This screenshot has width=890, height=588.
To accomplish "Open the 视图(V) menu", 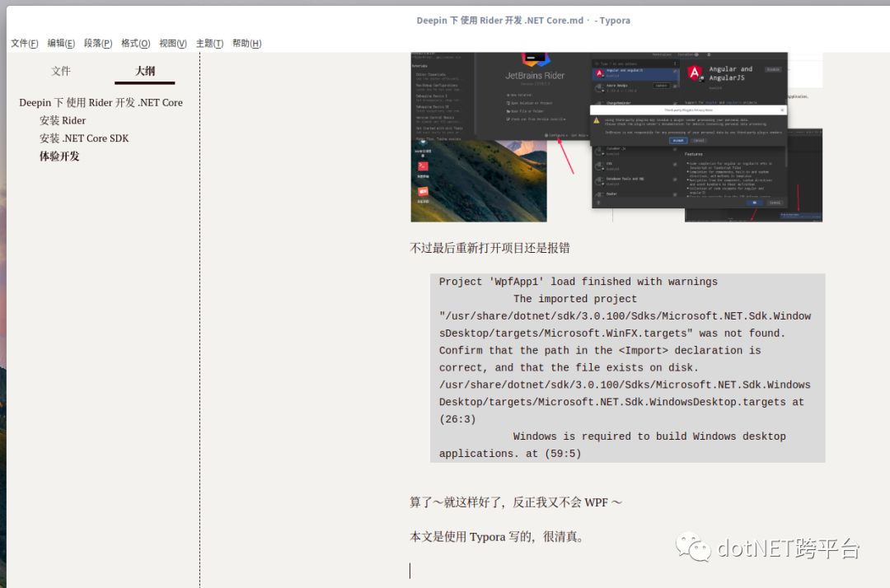I will point(172,43).
